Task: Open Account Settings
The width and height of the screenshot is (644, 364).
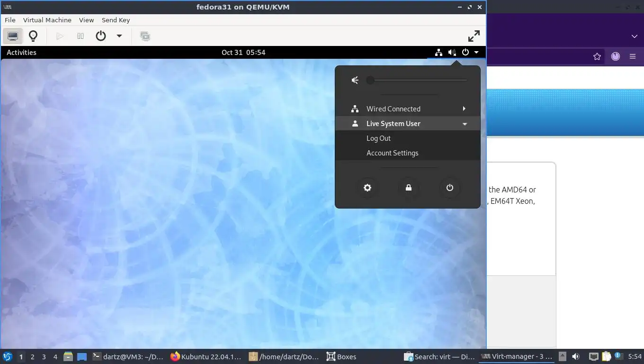Action: tap(392, 153)
